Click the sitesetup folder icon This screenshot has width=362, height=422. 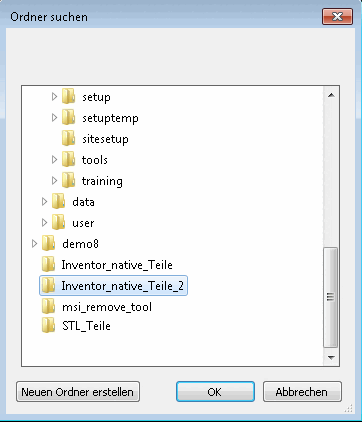click(68, 139)
